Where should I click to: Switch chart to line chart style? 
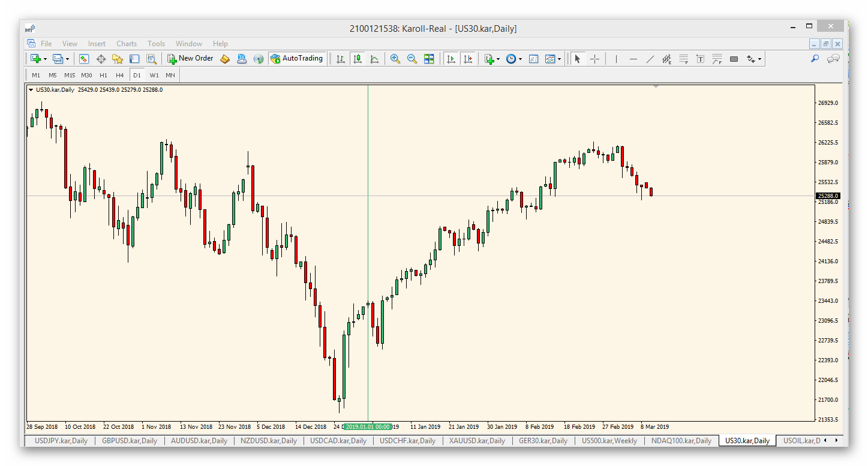tap(374, 59)
